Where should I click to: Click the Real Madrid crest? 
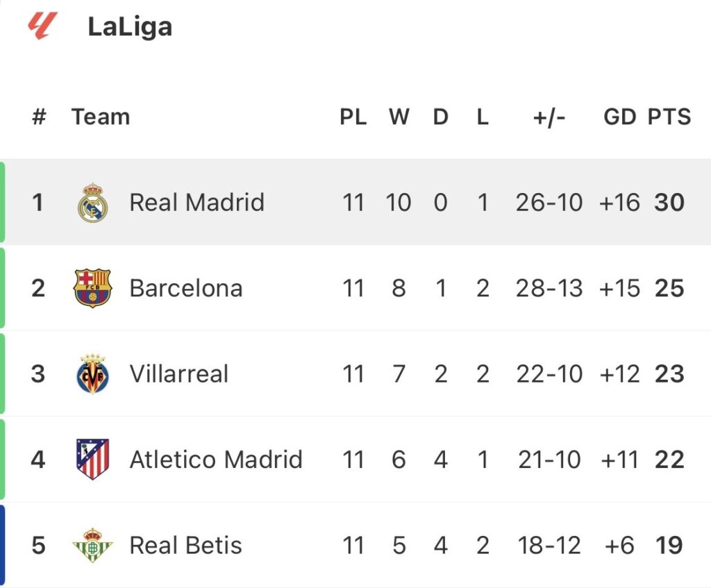(92, 203)
